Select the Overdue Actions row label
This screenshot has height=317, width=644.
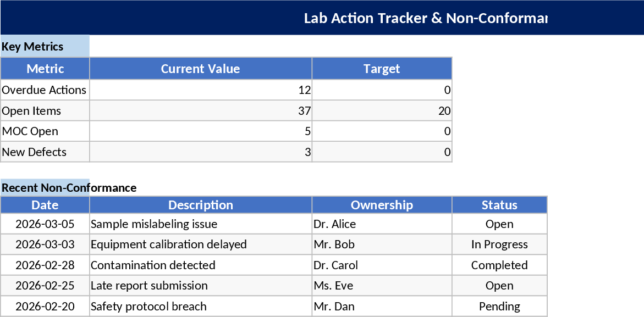[45, 90]
